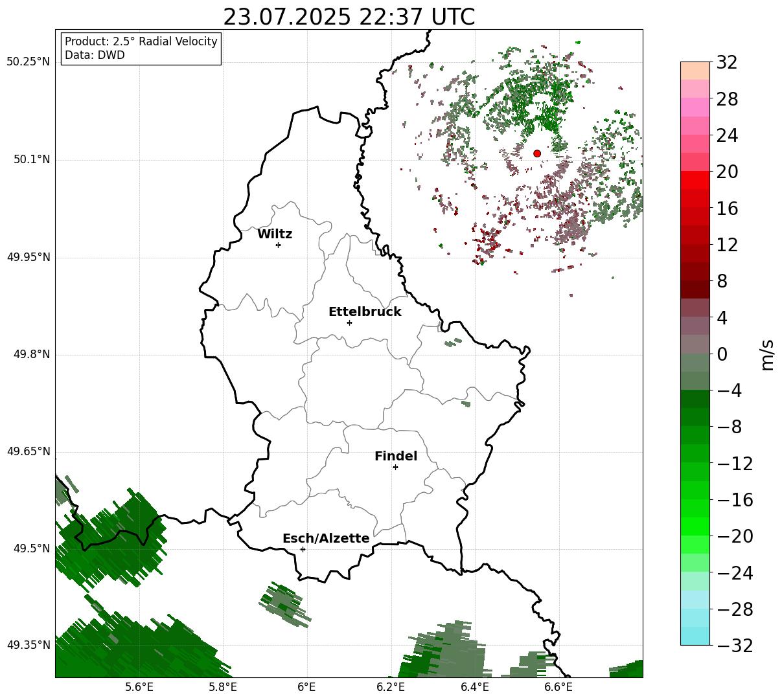Click the cyan bottom colorbar swatch
This screenshot has height=700, width=782.
(x=695, y=636)
